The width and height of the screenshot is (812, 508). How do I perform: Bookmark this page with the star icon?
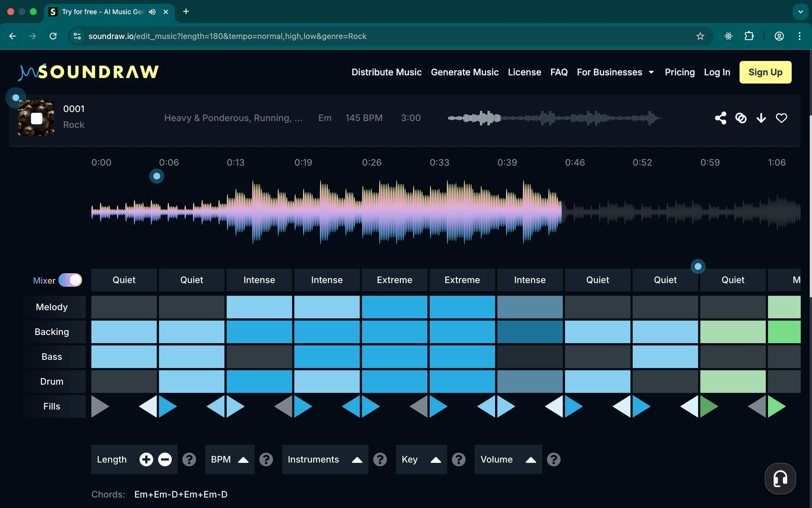tap(700, 36)
